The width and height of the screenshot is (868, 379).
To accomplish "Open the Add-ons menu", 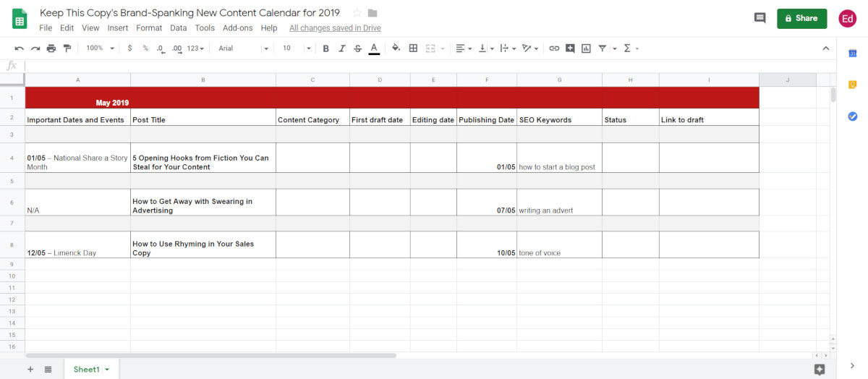I will [238, 28].
